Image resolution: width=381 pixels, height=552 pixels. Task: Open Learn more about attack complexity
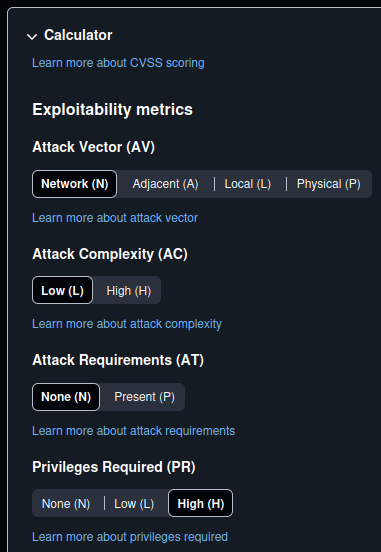click(x=127, y=324)
